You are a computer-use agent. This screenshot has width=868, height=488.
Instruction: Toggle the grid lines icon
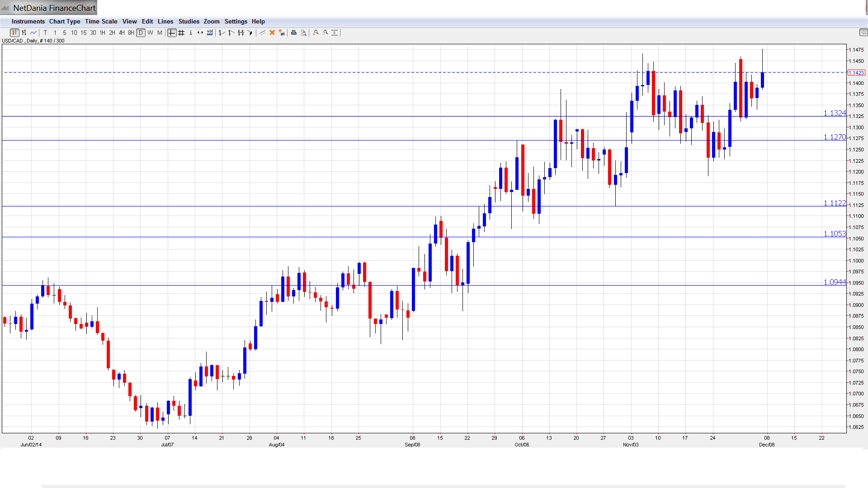coord(181,33)
